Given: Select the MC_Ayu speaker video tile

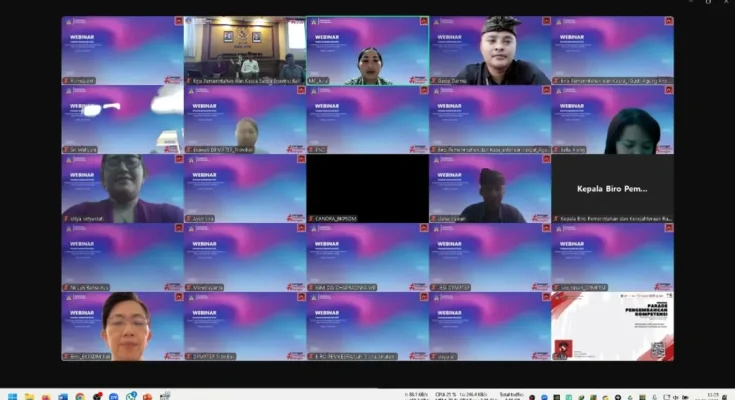Looking at the screenshot, I should pyautogui.click(x=367, y=50).
